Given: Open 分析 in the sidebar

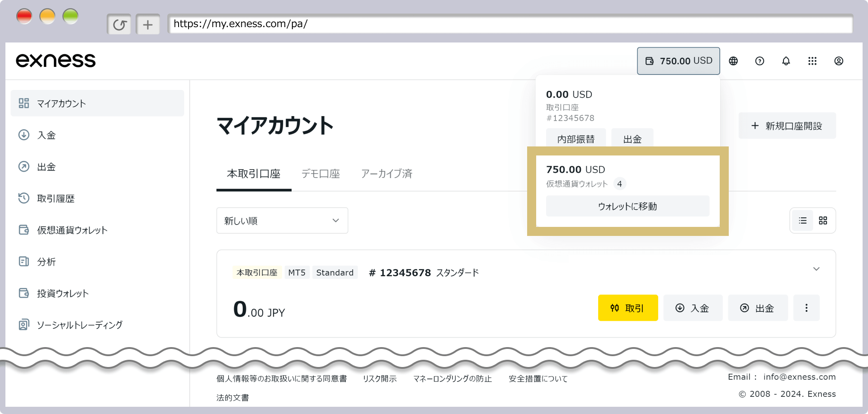Looking at the screenshot, I should [x=97, y=262].
